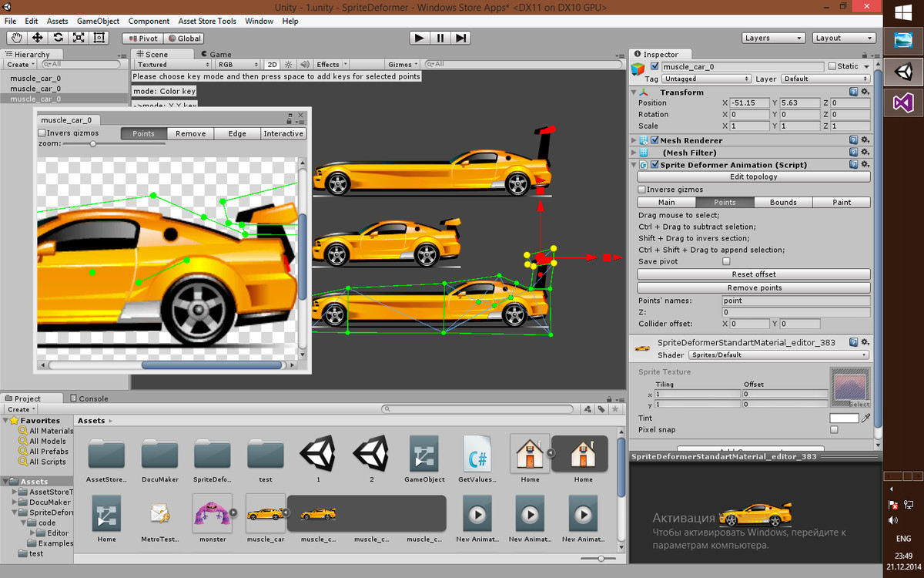Toggle the Static checkbox in Inspector
Image resolution: width=924 pixels, height=578 pixels.
click(x=832, y=66)
